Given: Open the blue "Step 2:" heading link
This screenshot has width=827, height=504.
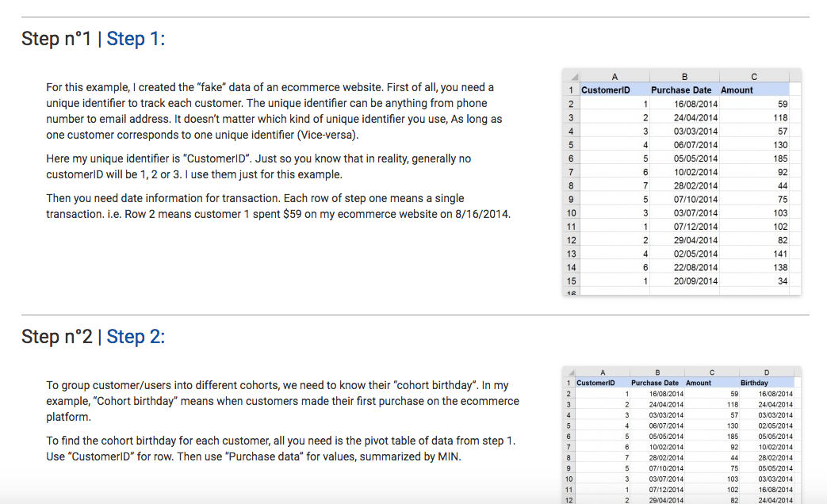Looking at the screenshot, I should (x=136, y=336).
